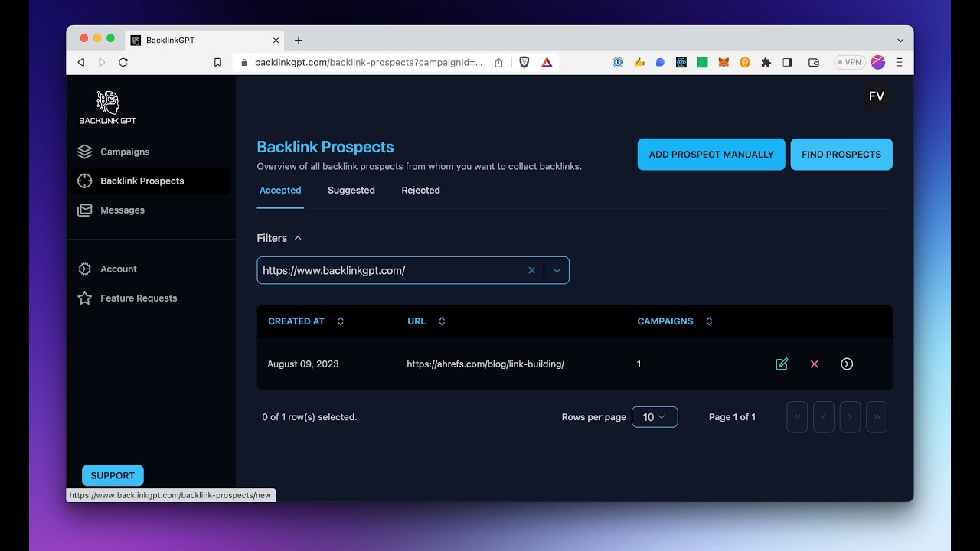Sort by Created At column
The height and width of the screenshot is (551, 980).
coord(306,321)
